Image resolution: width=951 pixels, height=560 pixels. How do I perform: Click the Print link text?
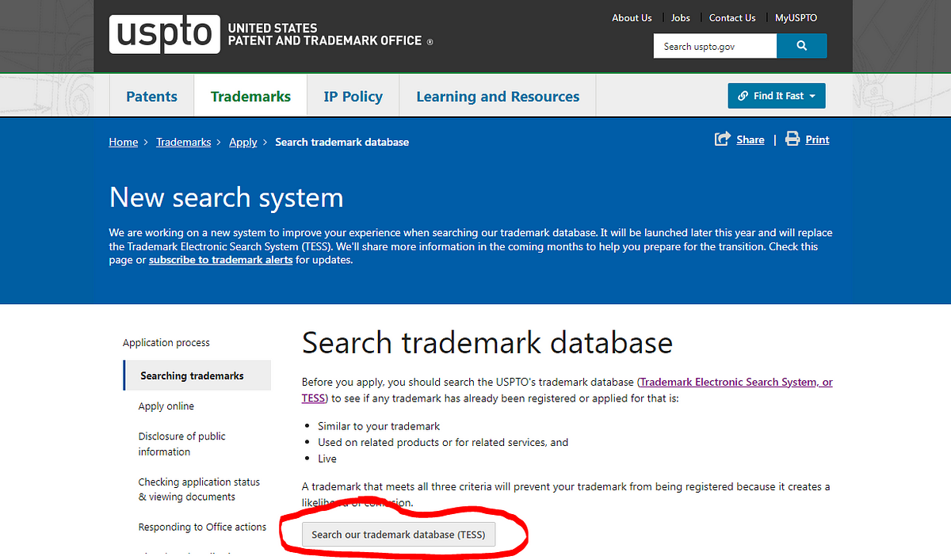point(817,139)
